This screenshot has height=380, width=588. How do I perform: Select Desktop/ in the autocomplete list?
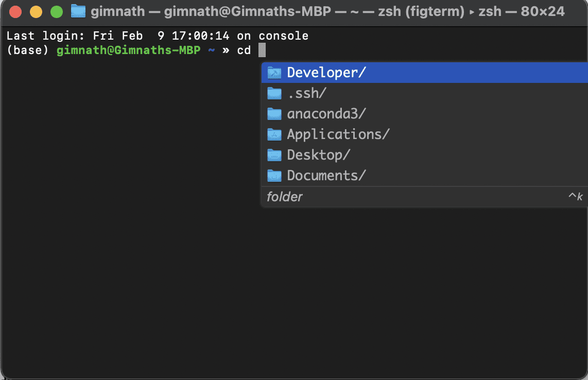pos(424,156)
